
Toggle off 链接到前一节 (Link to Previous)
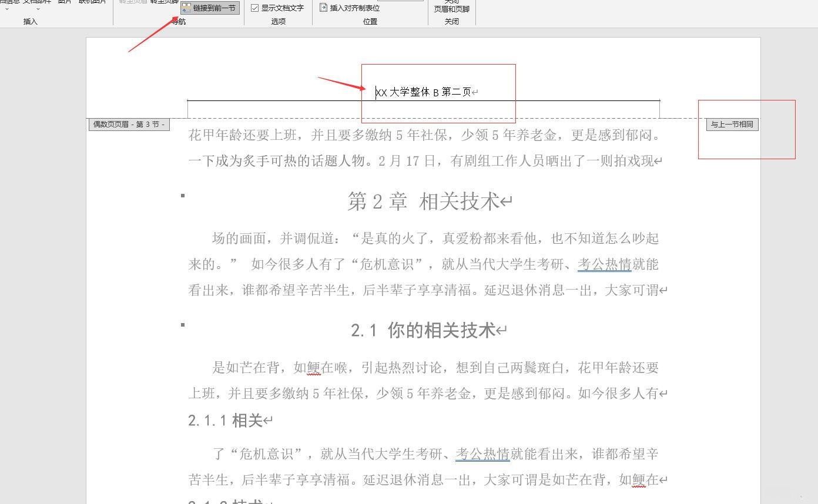pyautogui.click(x=210, y=8)
